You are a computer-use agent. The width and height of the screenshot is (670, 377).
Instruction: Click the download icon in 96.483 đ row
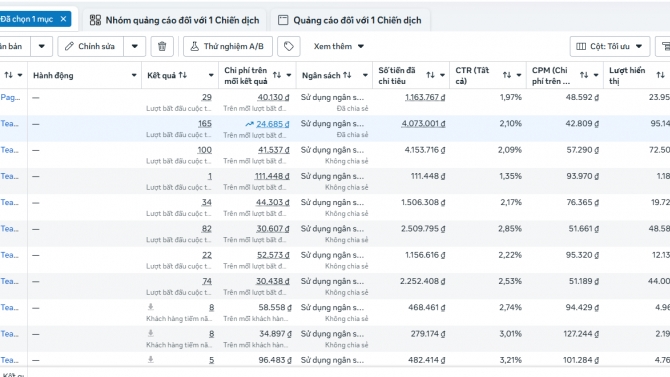(x=150, y=359)
